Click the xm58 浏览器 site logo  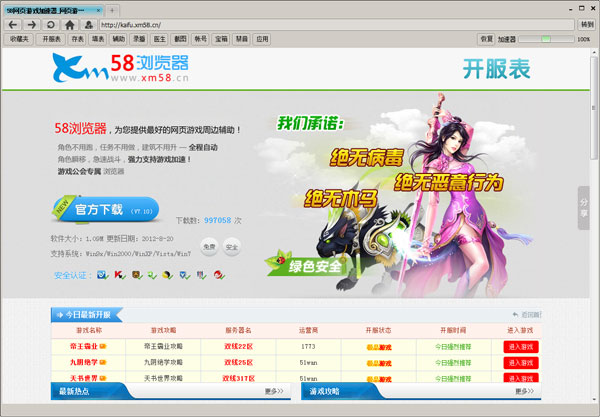coord(121,68)
